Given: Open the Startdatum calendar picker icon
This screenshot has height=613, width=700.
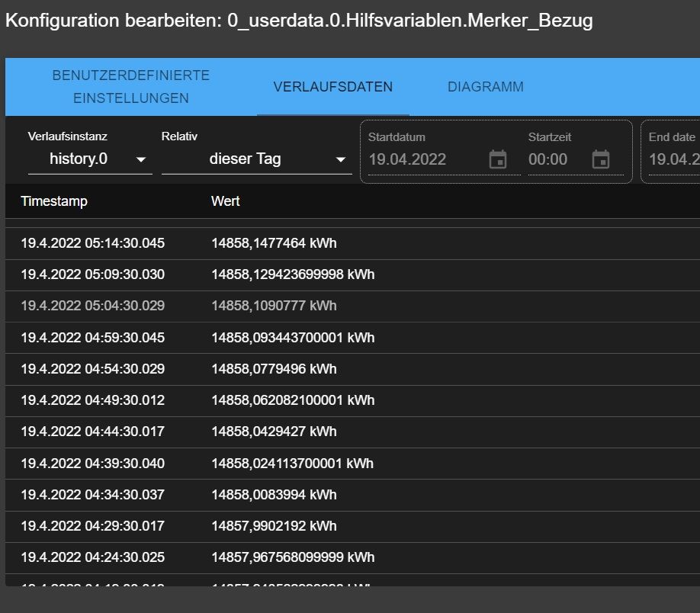Looking at the screenshot, I should 498,159.
